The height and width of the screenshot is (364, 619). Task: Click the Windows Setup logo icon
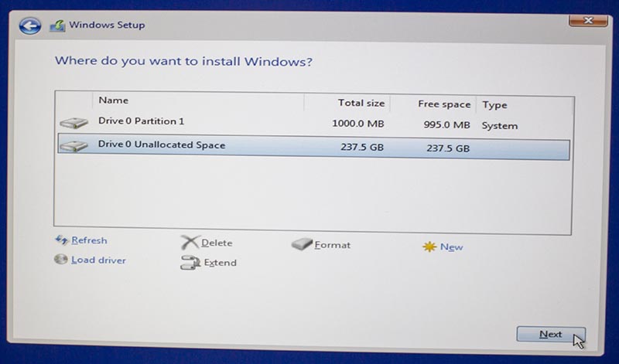(57, 26)
